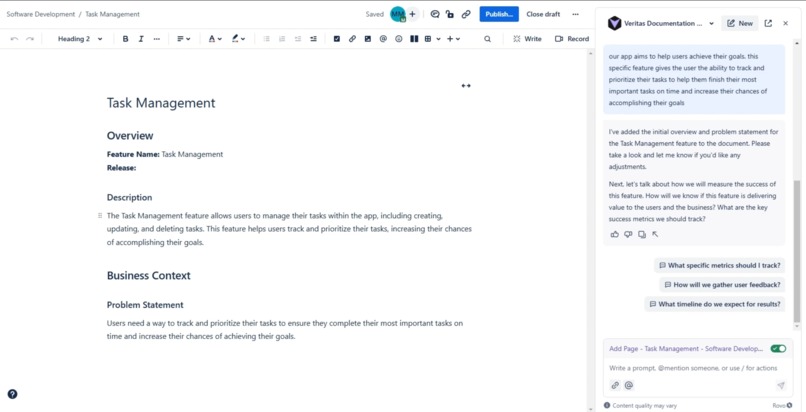Copy the page link
Viewport: 806px width, 412px height.
(466, 14)
